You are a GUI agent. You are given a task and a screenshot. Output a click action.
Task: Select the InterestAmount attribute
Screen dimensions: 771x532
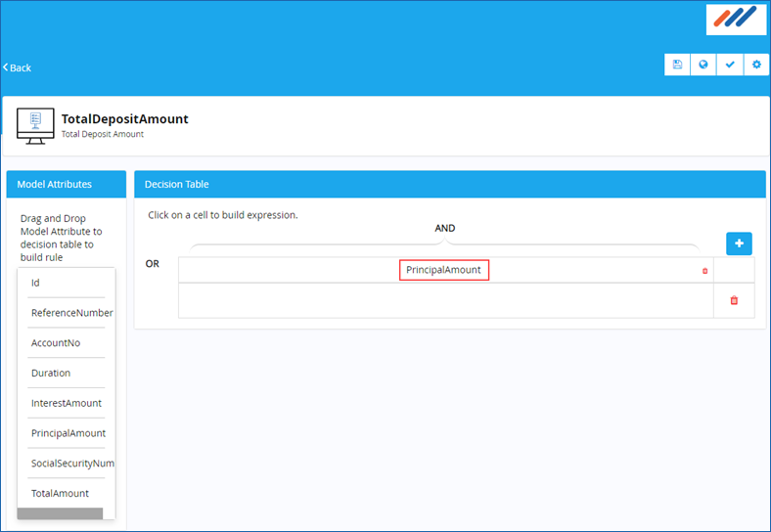[67, 403]
